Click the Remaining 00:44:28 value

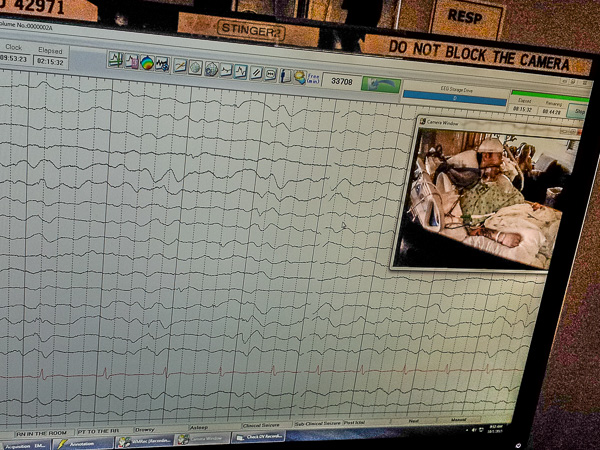coord(551,112)
